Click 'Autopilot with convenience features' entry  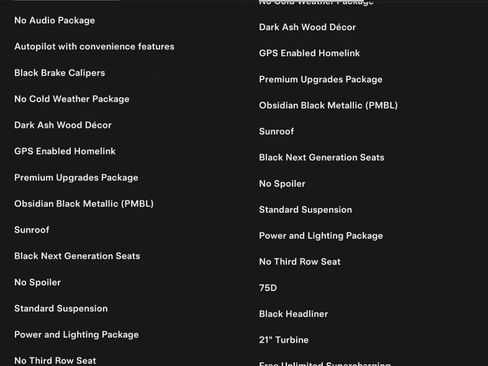[94, 47]
